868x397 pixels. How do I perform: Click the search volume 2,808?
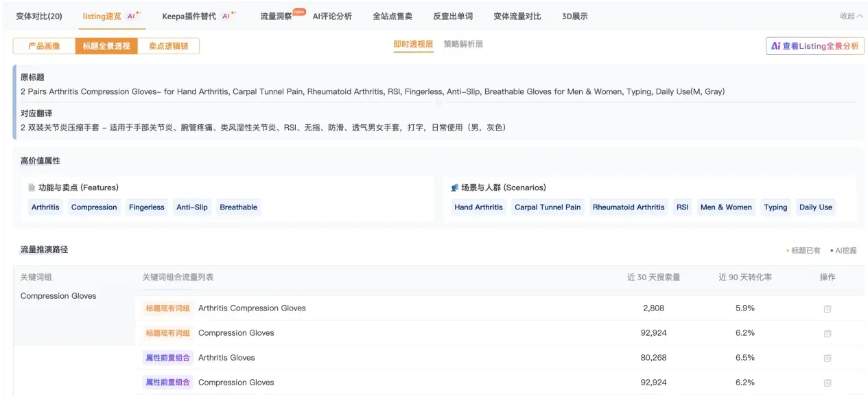point(653,308)
